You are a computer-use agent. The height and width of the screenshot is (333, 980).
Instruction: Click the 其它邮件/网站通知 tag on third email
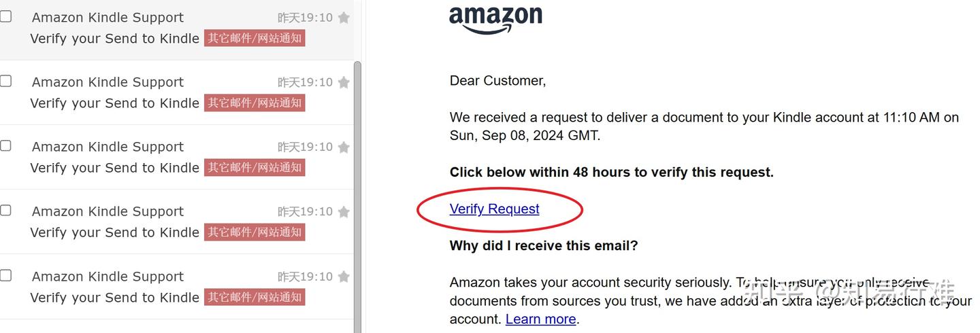[255, 167]
